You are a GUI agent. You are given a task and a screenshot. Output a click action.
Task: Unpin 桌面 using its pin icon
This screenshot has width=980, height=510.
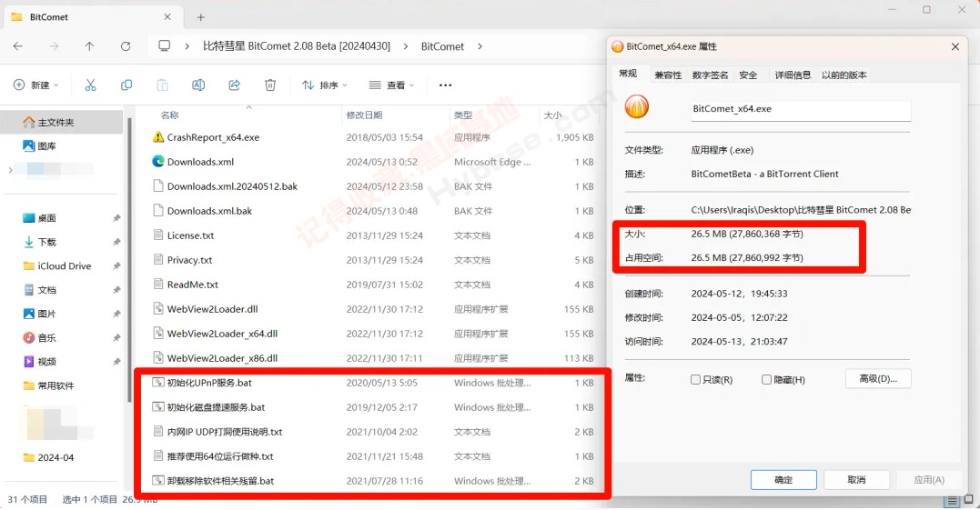(x=116, y=218)
